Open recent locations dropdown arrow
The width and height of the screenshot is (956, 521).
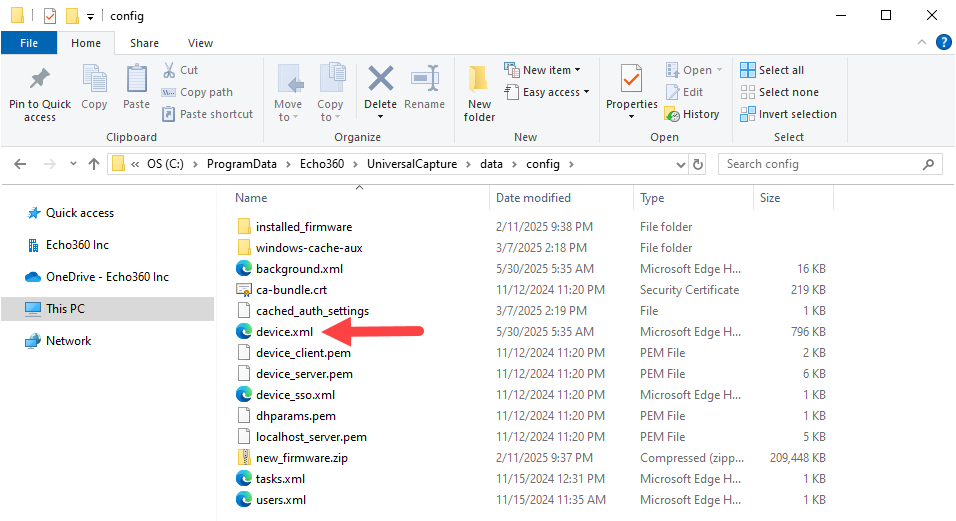tap(73, 164)
